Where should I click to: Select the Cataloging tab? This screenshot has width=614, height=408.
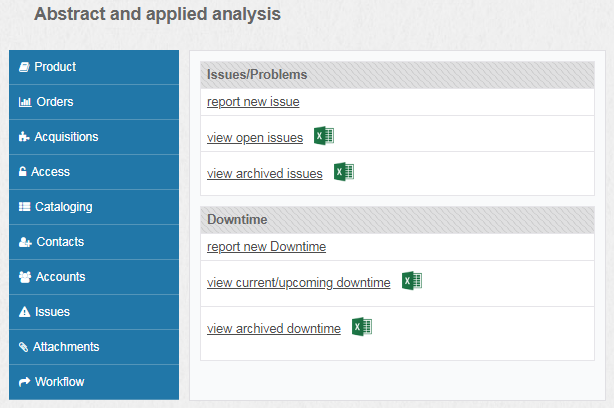[x=94, y=207]
